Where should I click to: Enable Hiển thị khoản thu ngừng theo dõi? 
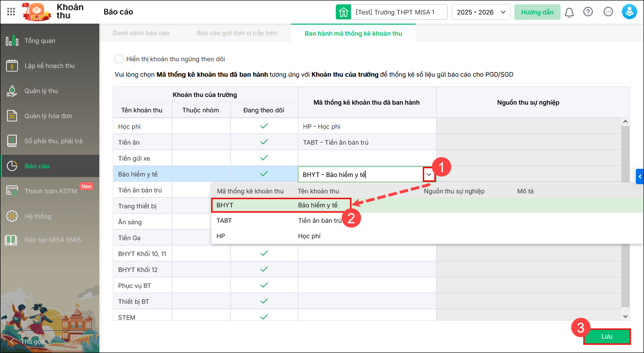point(119,59)
